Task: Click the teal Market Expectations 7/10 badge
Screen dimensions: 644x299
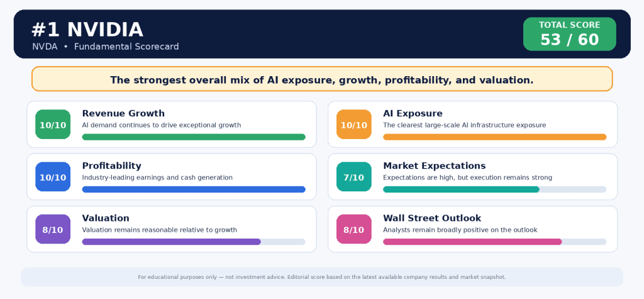Action: [x=354, y=177]
